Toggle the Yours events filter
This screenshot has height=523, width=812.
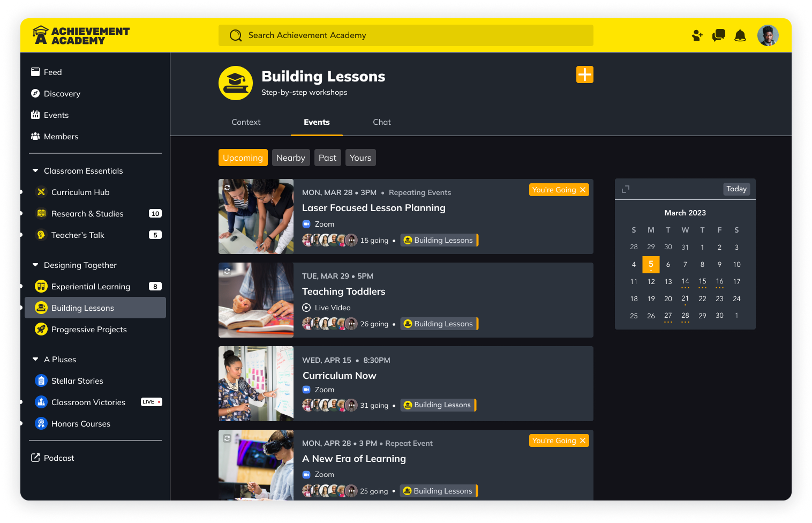click(360, 158)
